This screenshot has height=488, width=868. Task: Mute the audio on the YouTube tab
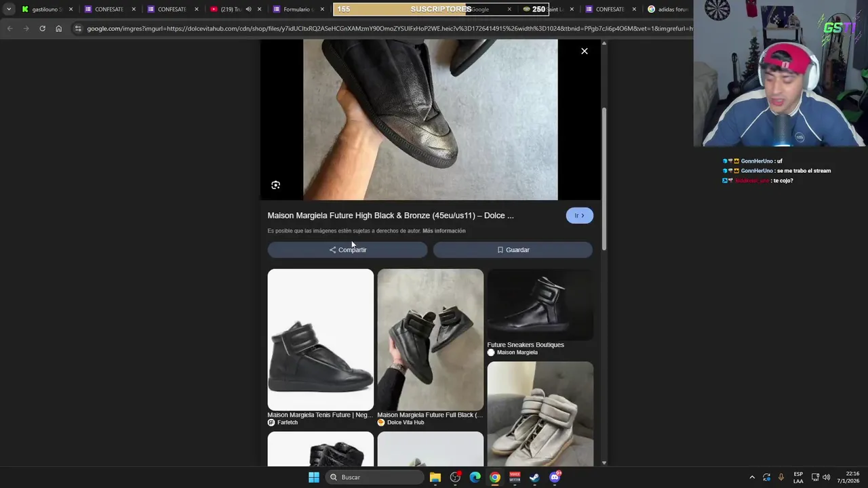pos(248,9)
